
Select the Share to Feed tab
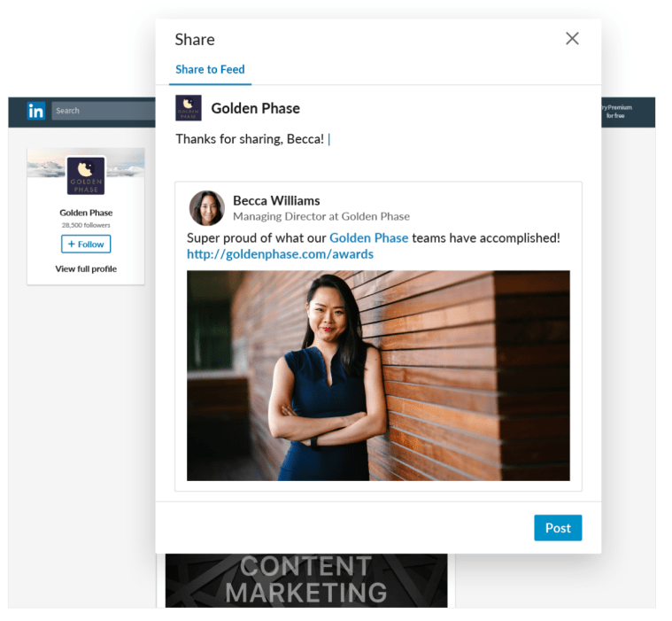coord(210,69)
